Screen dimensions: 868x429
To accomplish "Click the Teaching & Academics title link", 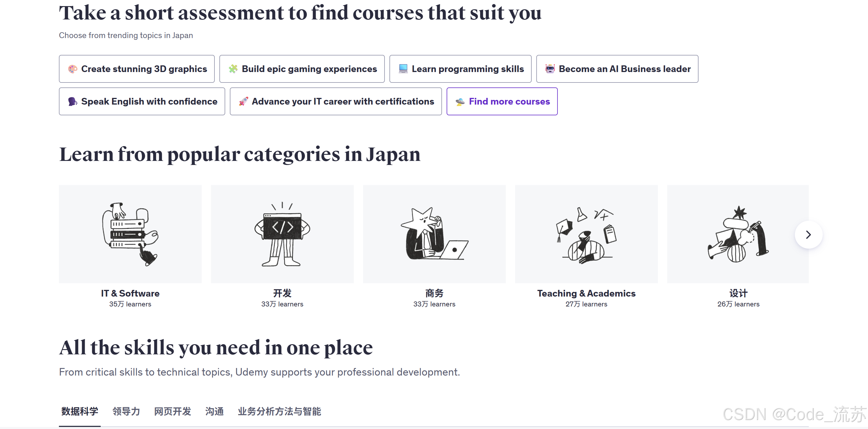I will click(586, 293).
